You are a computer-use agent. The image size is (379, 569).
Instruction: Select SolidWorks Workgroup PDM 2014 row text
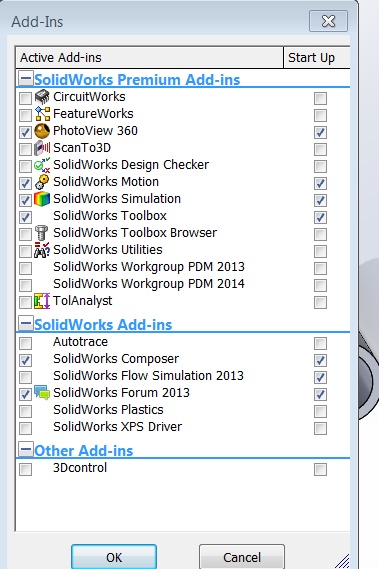(x=149, y=284)
